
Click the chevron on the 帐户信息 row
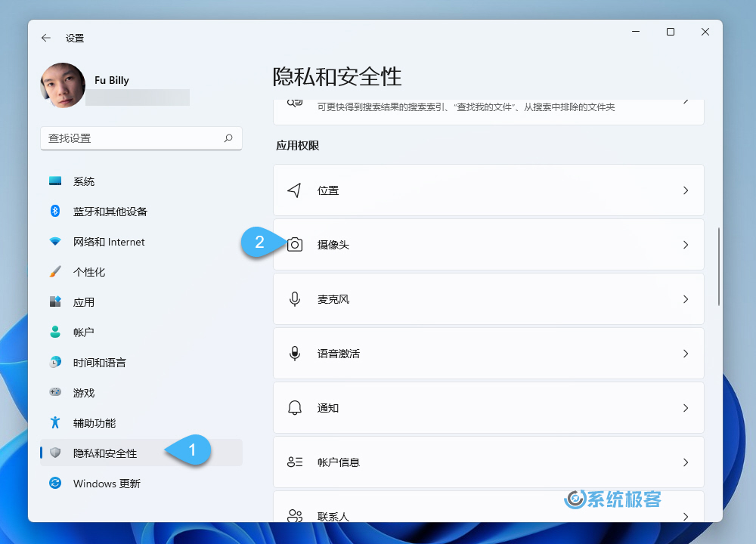click(686, 462)
